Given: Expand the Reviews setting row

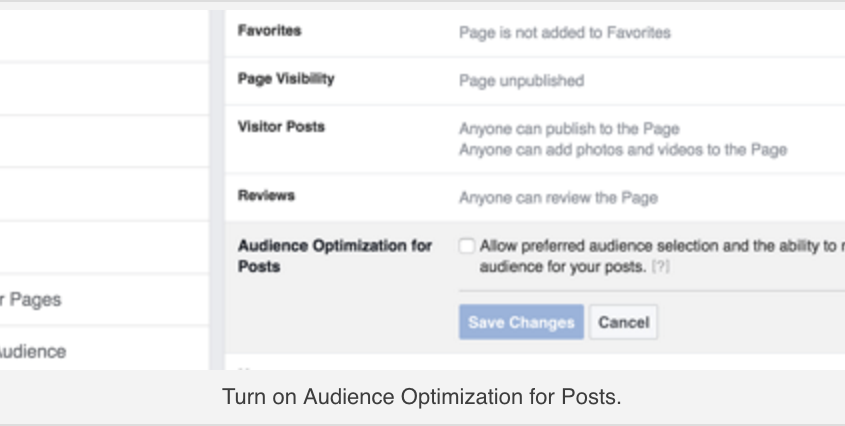Looking at the screenshot, I should point(535,197).
